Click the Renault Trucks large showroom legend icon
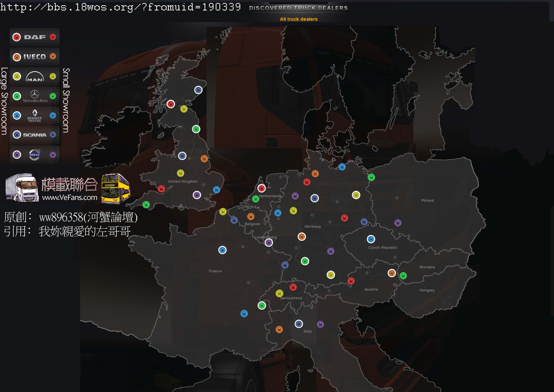Viewport: 554px width, 392px height. point(17,115)
